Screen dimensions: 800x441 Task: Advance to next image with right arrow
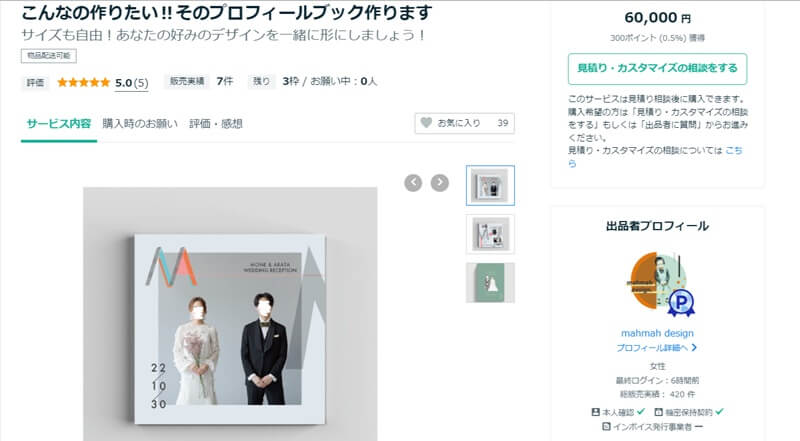coord(439,182)
